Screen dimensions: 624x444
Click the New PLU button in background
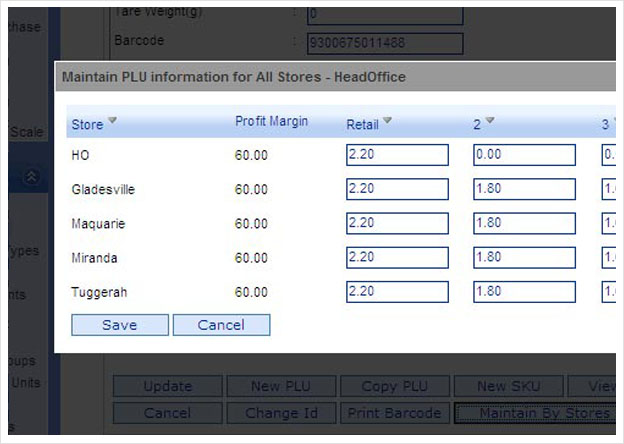(281, 386)
